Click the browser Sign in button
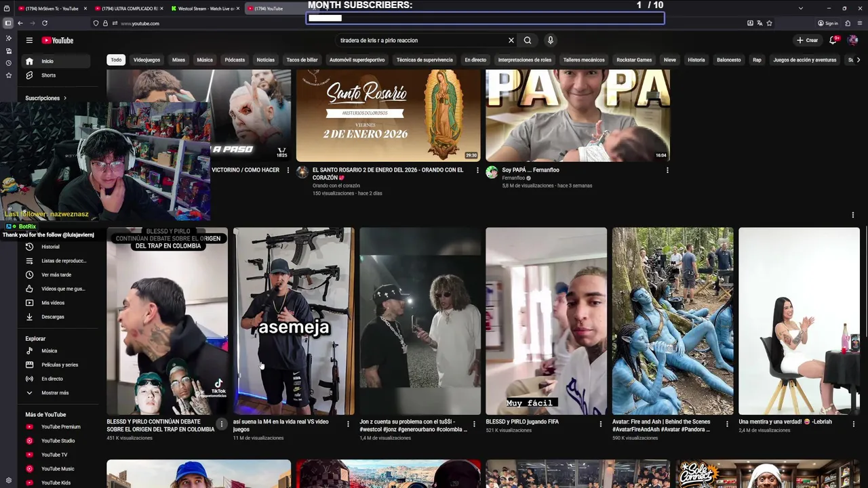Screen dimensions: 868x488 point(828,23)
